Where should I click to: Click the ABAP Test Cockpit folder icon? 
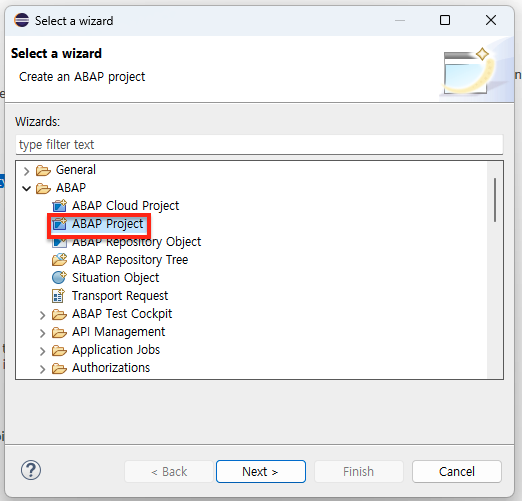click(59, 314)
